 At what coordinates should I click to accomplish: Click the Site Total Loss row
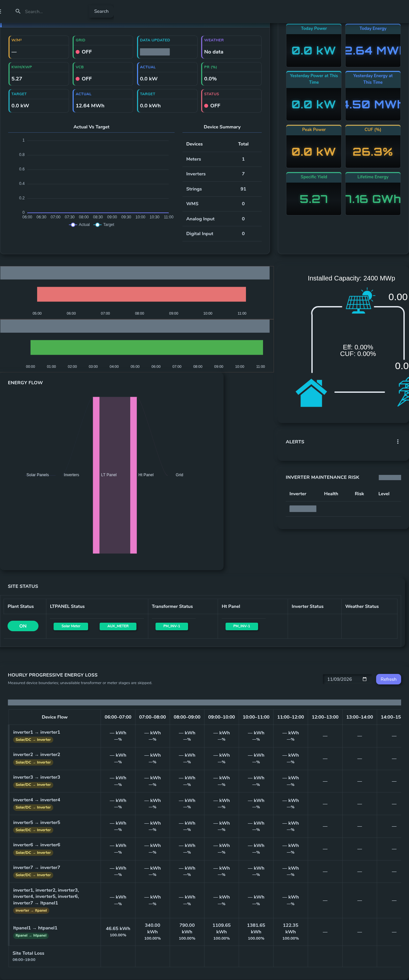click(204, 956)
